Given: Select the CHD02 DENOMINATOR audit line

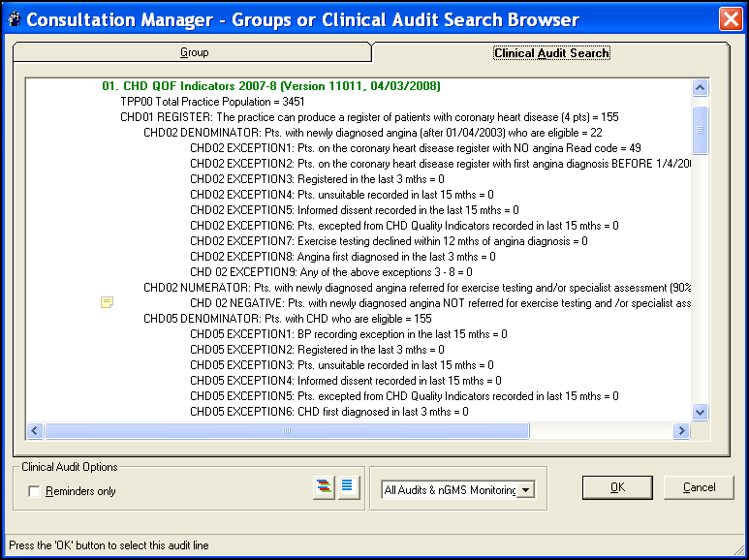Looking at the screenshot, I should (373, 133).
